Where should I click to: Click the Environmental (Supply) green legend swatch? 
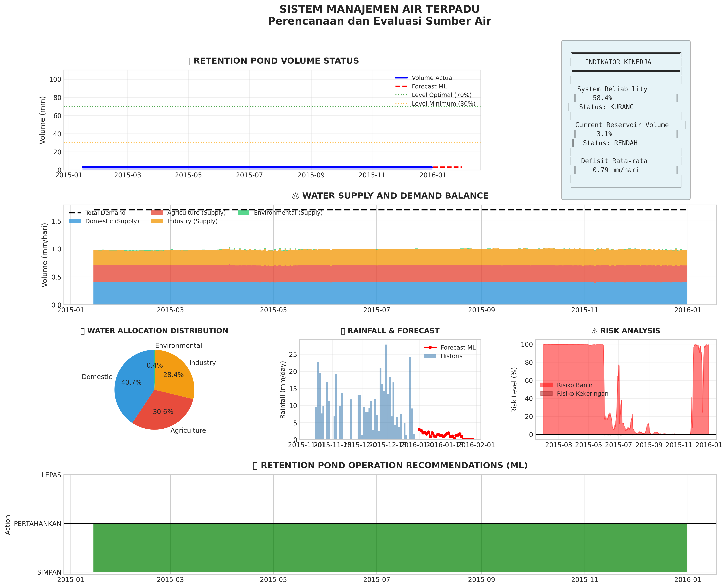(243, 213)
